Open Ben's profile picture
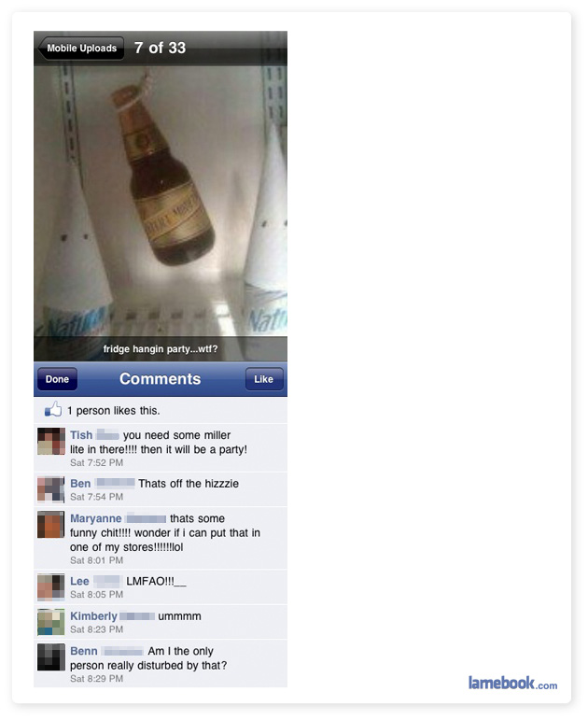Viewport: 588px width, 720px height. click(51, 489)
